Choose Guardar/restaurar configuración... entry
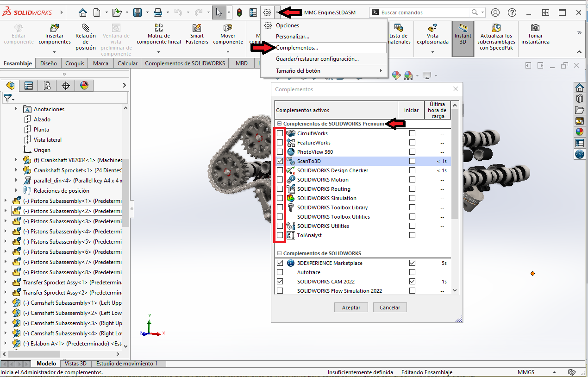The image size is (588, 377). click(324, 59)
